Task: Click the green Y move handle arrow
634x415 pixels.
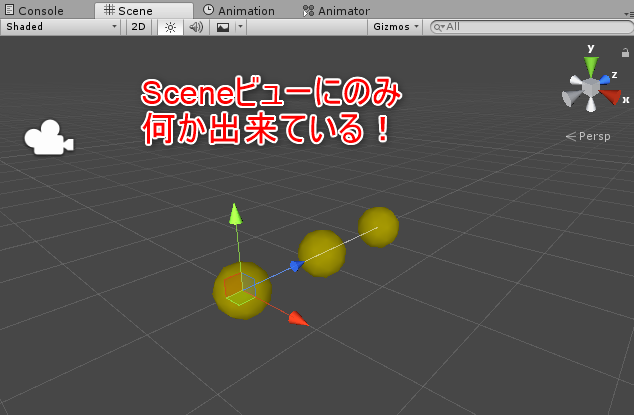Action: [235, 214]
